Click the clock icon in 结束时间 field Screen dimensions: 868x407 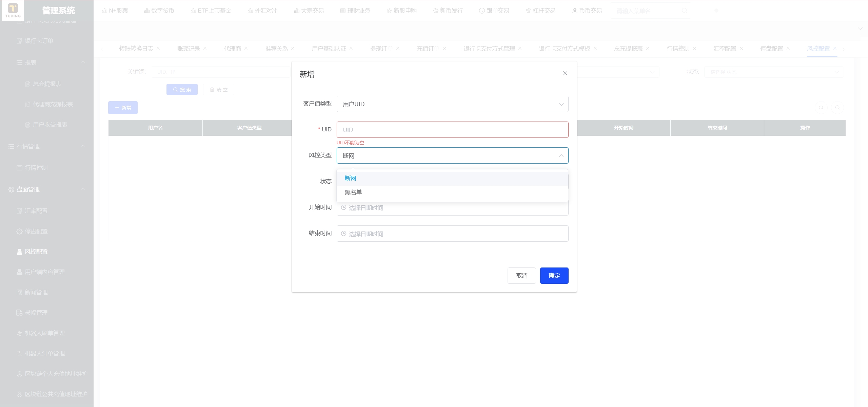(343, 234)
